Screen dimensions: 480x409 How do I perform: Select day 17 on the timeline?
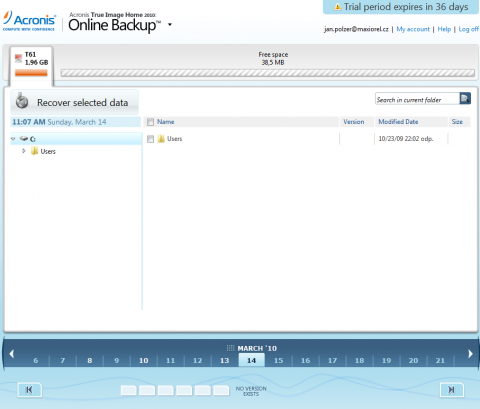[x=333, y=360]
